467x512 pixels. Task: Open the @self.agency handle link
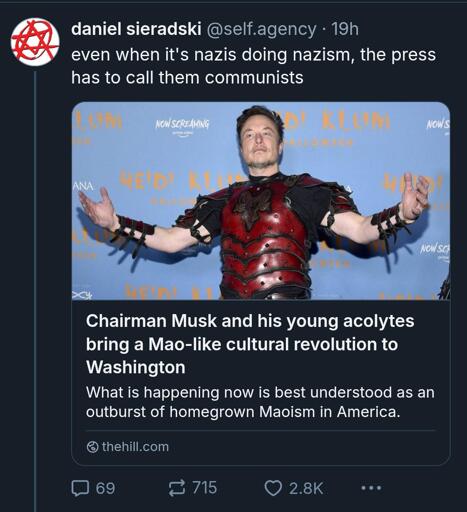[262, 30]
